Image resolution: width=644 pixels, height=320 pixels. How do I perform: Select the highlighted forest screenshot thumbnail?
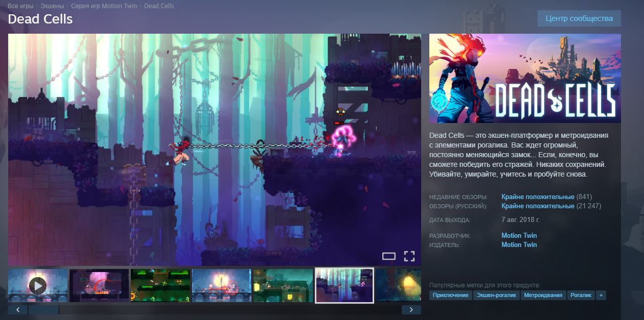point(344,285)
